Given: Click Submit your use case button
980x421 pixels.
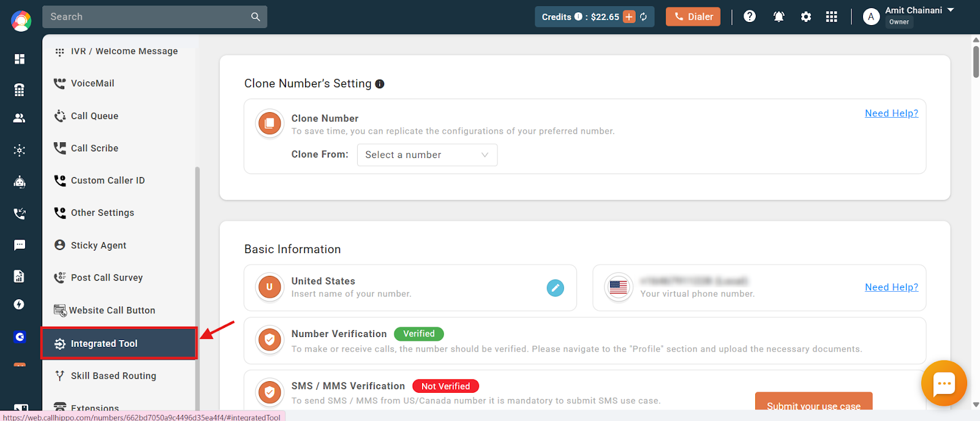Looking at the screenshot, I should pyautogui.click(x=813, y=402).
